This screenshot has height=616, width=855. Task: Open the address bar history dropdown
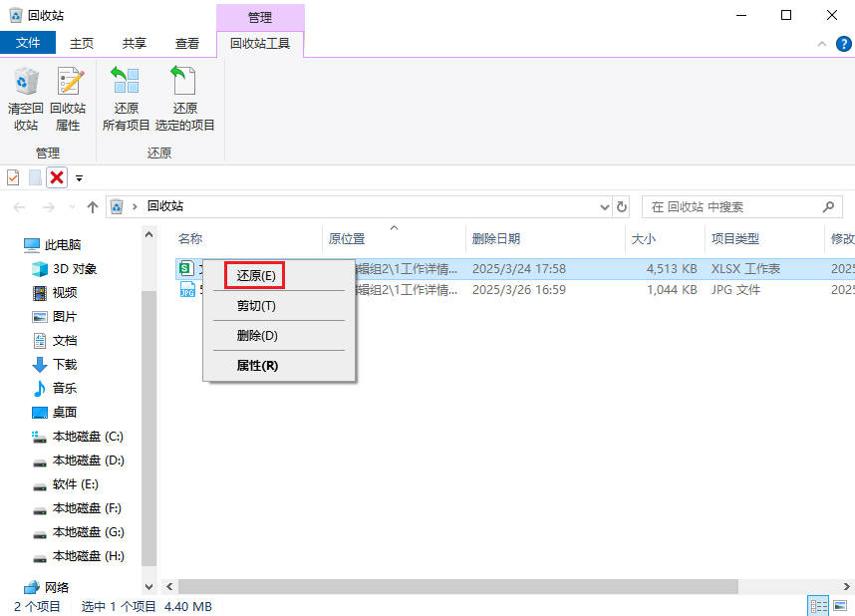click(x=604, y=207)
